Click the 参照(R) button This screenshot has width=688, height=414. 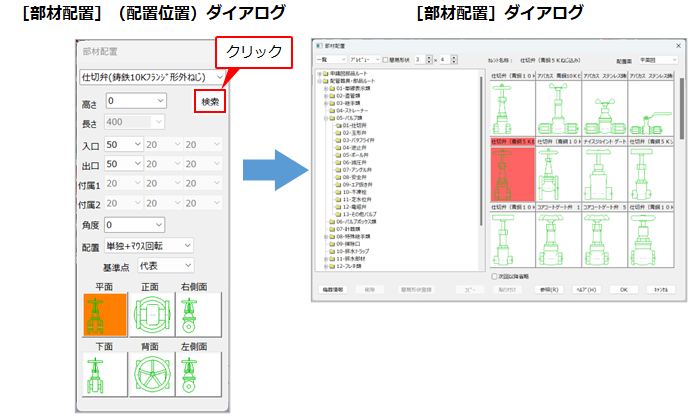[545, 287]
